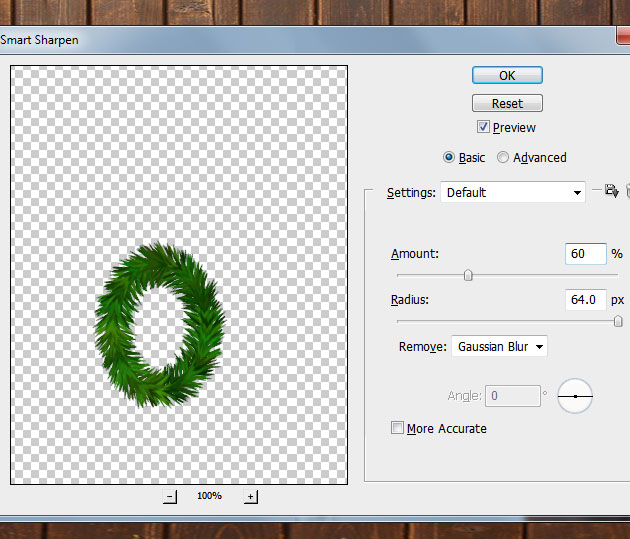The width and height of the screenshot is (630, 539).
Task: Click the Radius slider handle
Action: point(618,321)
